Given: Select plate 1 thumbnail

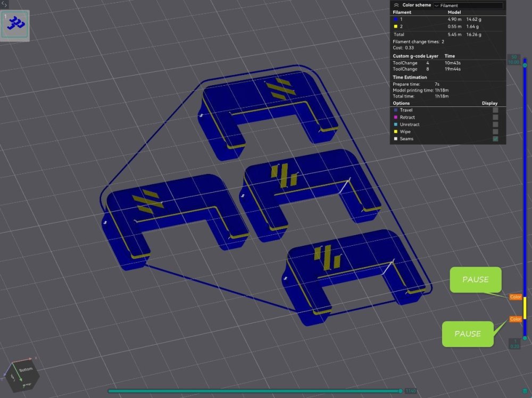Looking at the screenshot, I should click(x=14, y=25).
